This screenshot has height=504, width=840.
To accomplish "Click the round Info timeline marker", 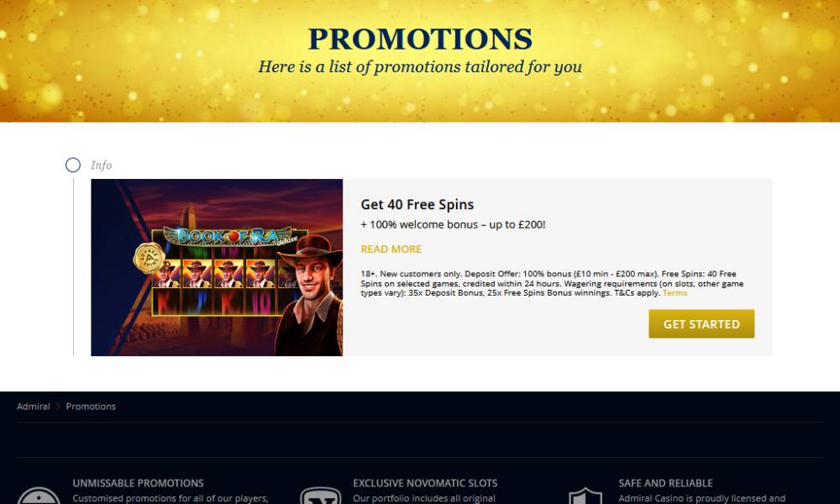I will click(x=73, y=165).
